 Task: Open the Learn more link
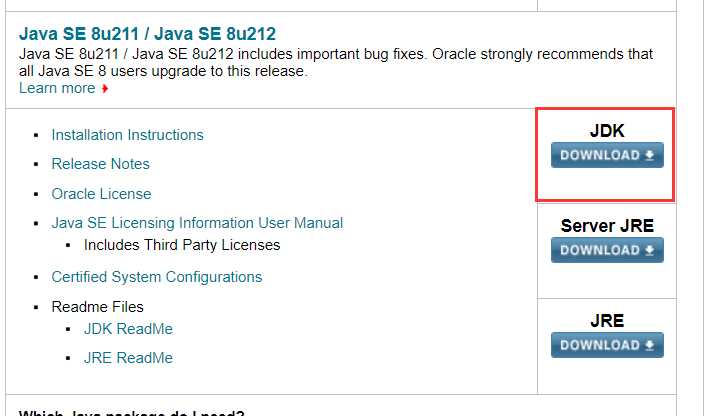57,88
